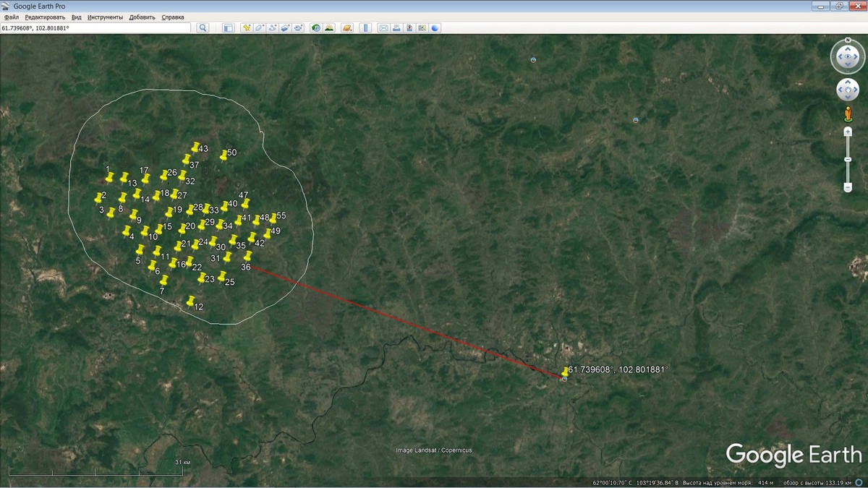
Task: Expand the Справка menu
Action: (172, 17)
